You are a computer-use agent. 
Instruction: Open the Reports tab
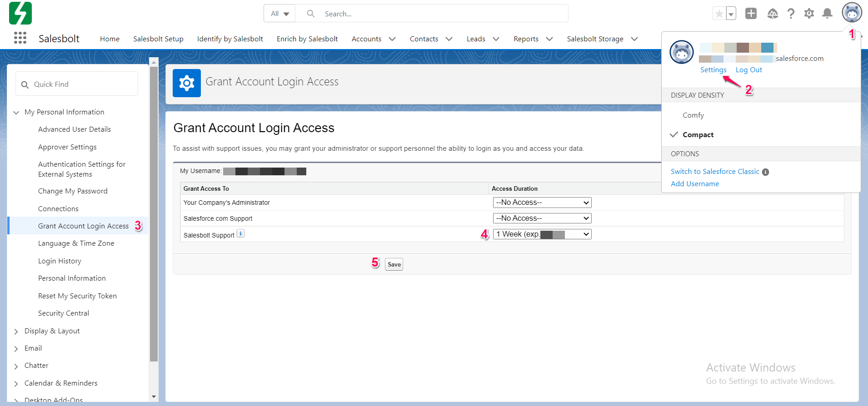pos(526,39)
